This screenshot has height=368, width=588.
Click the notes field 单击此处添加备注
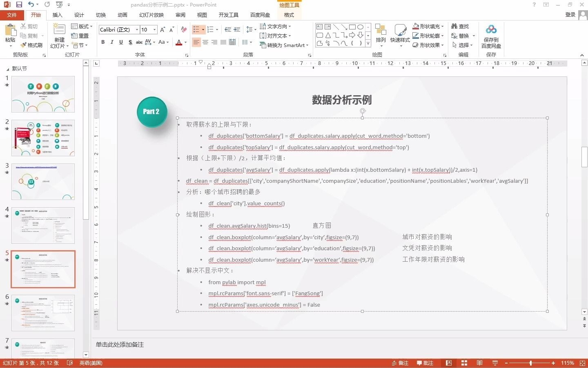click(x=120, y=345)
